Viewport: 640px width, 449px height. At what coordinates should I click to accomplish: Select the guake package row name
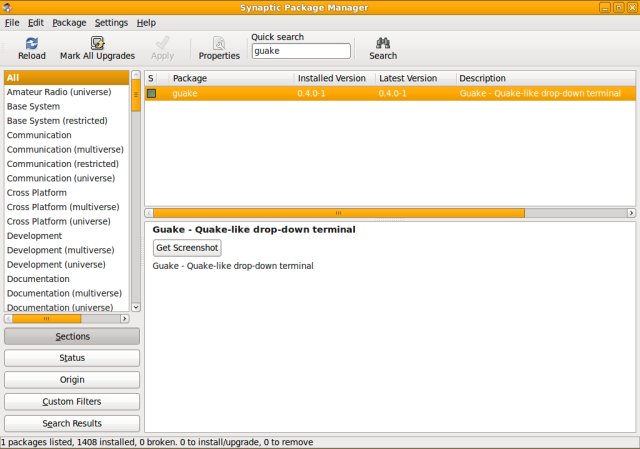(185, 93)
